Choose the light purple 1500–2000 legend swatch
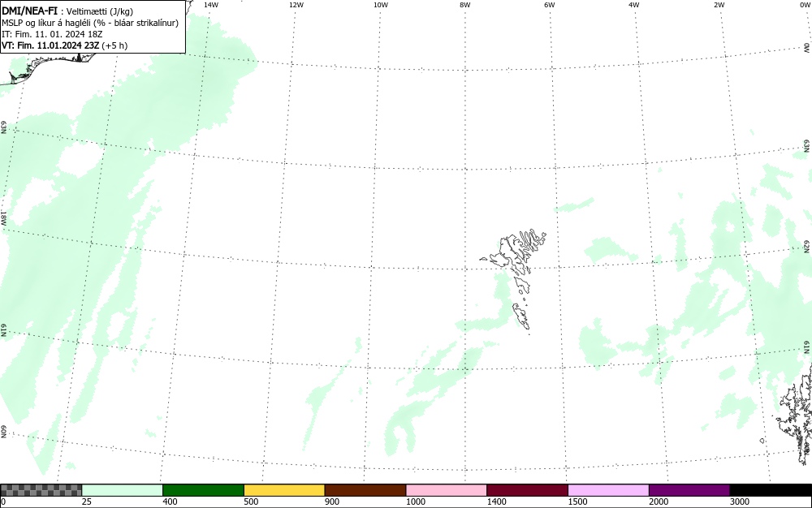Viewport: 812px width, 508px height. coord(608,490)
